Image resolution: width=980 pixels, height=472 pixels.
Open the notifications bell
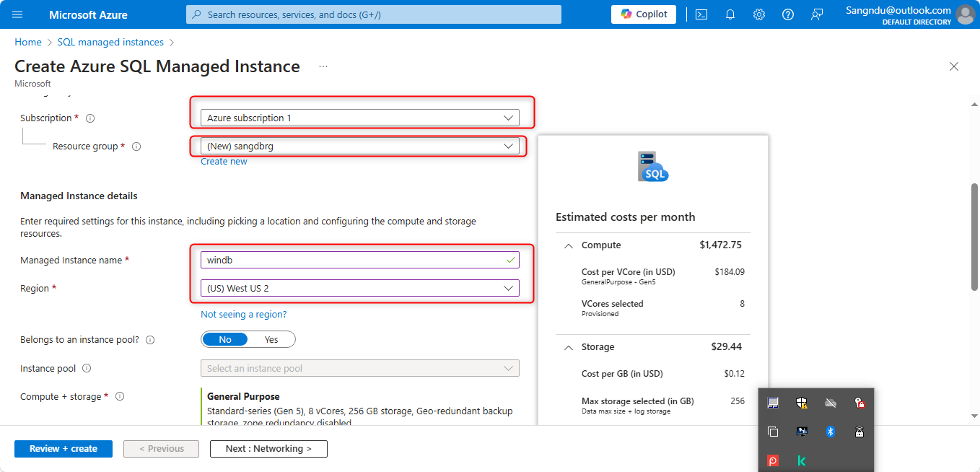[730, 14]
